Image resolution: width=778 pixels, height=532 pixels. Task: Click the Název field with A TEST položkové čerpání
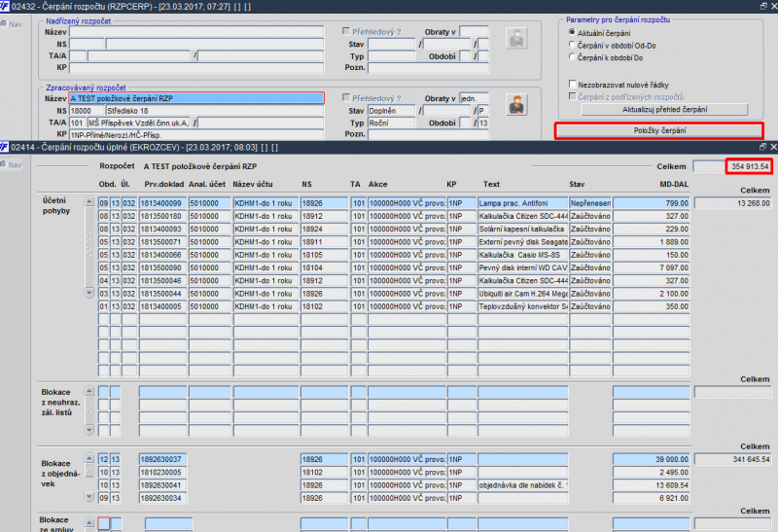[196, 98]
